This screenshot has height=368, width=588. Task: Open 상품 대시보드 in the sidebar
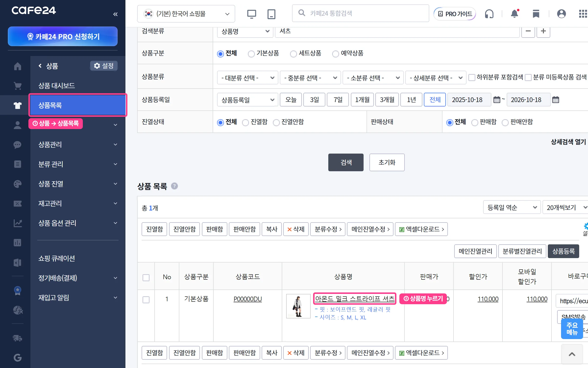point(57,86)
